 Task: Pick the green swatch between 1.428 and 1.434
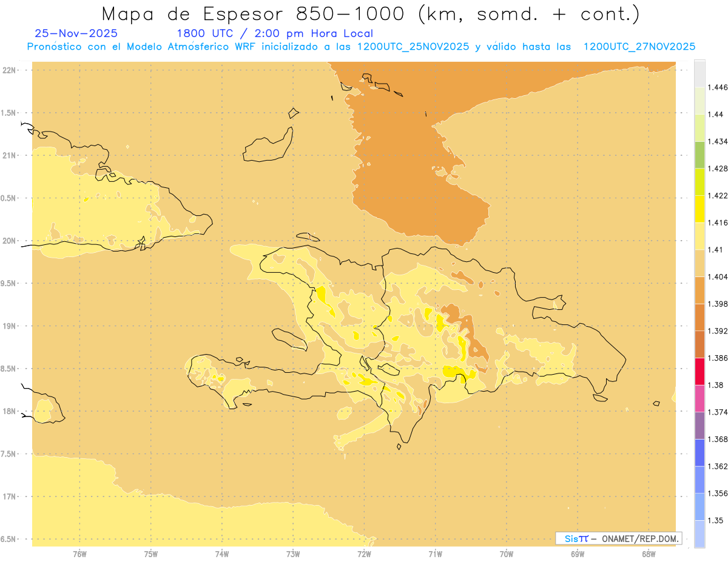pos(699,155)
